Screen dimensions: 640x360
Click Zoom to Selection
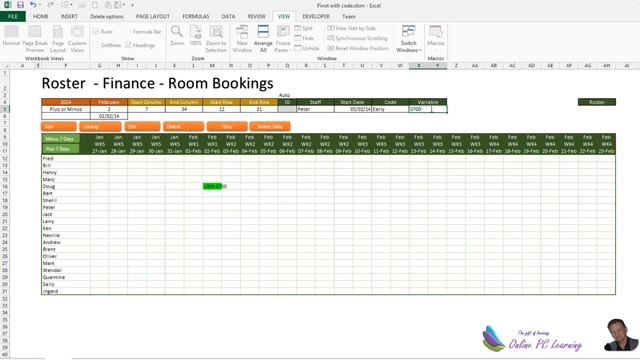click(216, 39)
